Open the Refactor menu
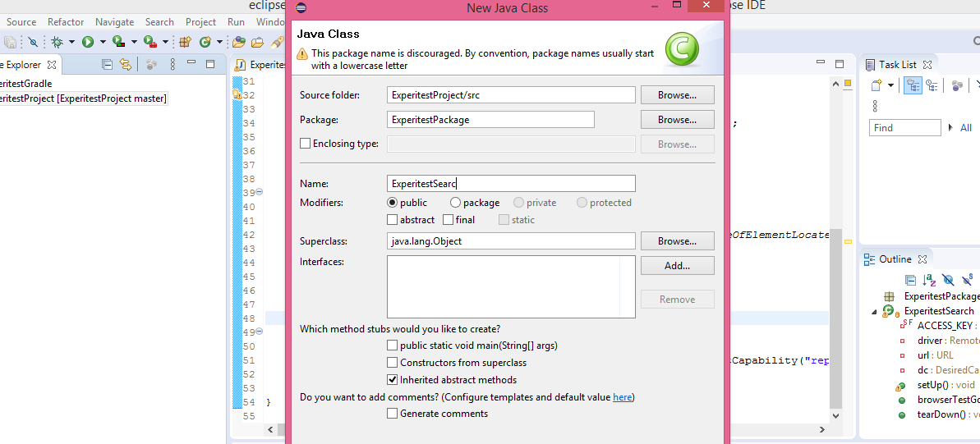 66,22
